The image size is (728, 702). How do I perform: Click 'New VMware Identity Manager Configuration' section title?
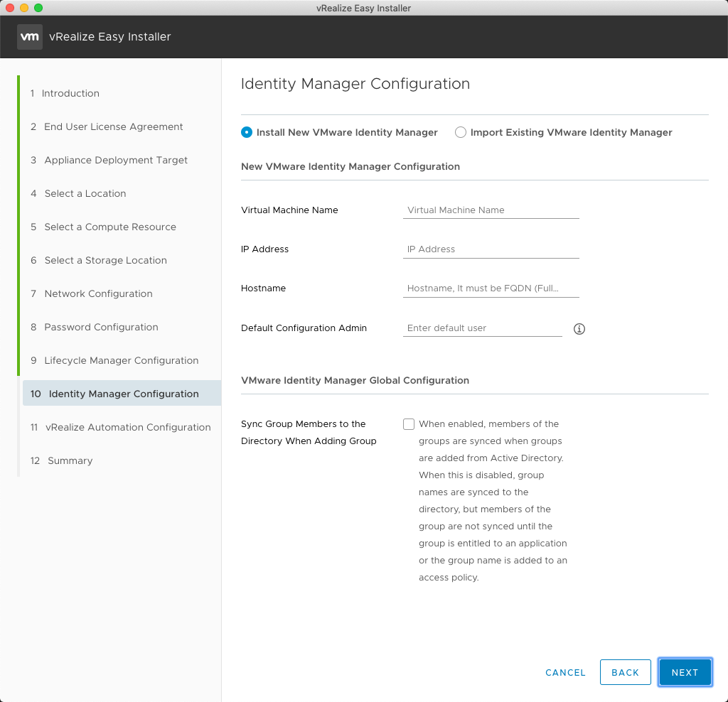pyautogui.click(x=350, y=166)
